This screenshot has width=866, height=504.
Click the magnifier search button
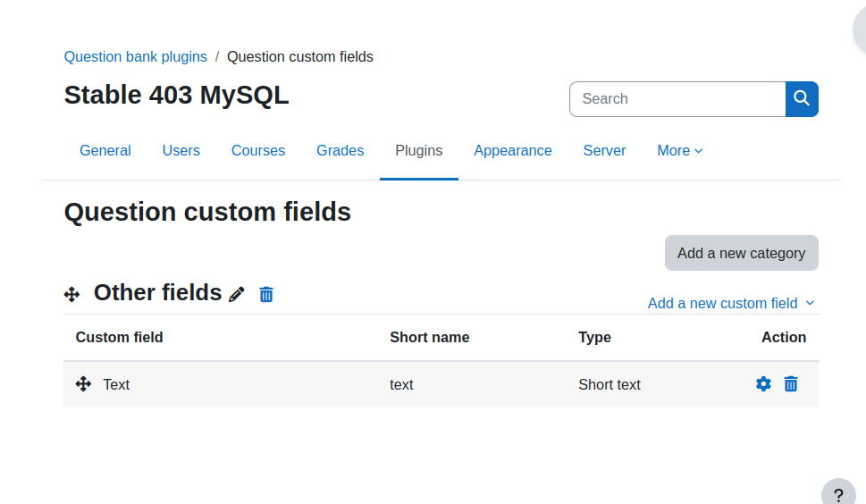coord(802,99)
